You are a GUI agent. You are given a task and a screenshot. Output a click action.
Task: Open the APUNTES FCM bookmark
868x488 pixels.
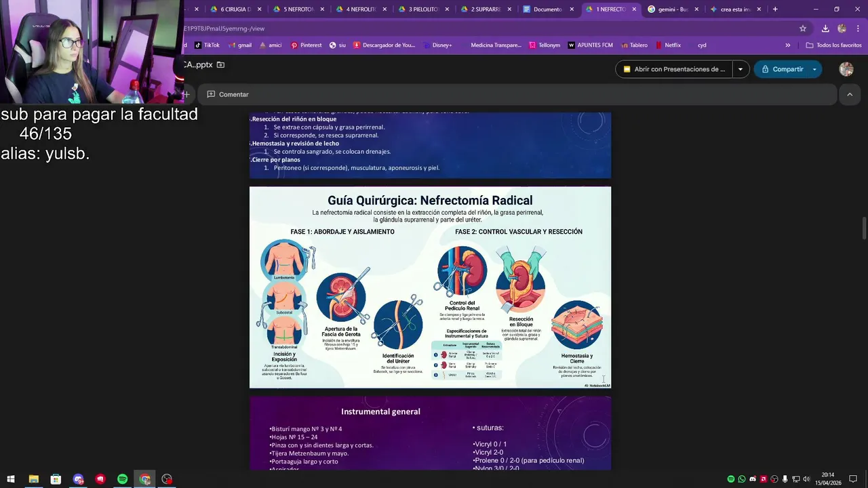tap(590, 45)
